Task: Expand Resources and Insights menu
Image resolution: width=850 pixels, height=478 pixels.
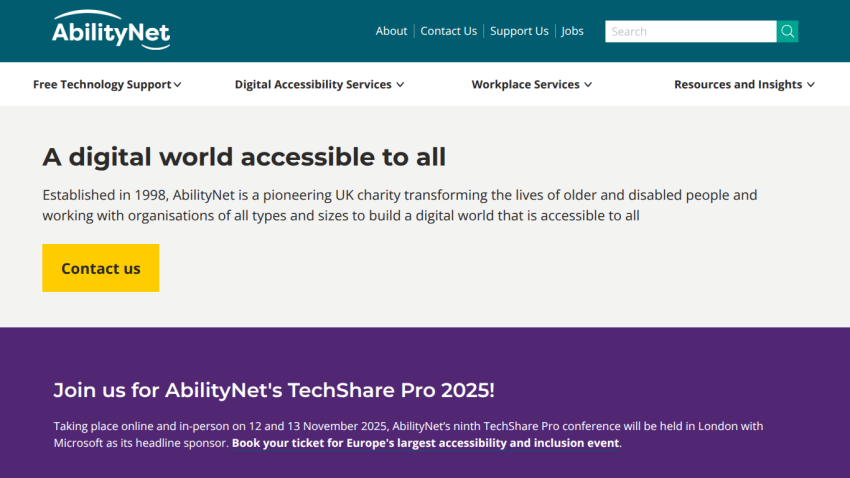Action: [744, 85]
